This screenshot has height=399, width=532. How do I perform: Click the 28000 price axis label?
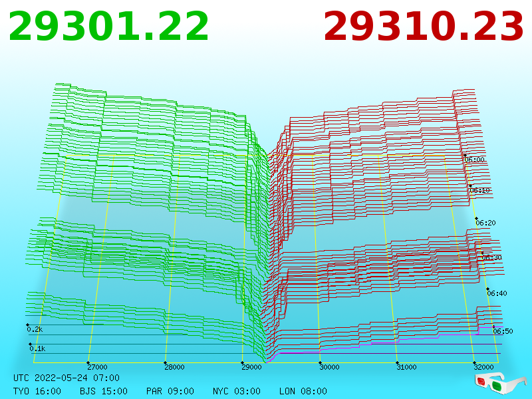point(174,367)
